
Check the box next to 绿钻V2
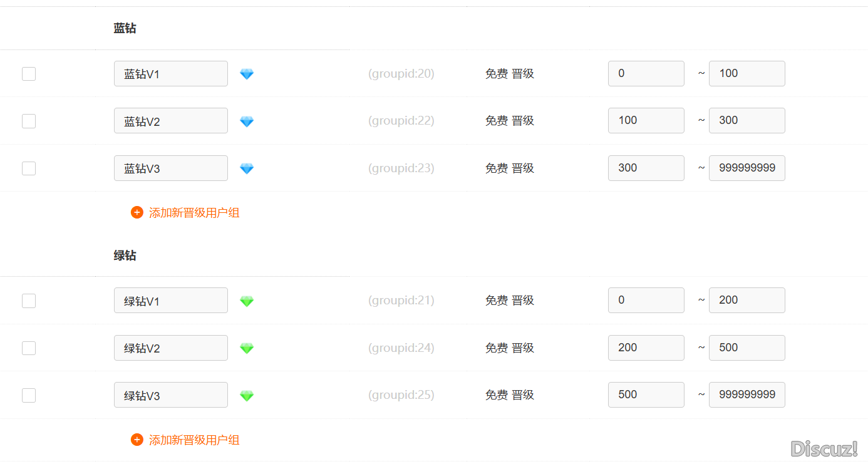pyautogui.click(x=29, y=348)
